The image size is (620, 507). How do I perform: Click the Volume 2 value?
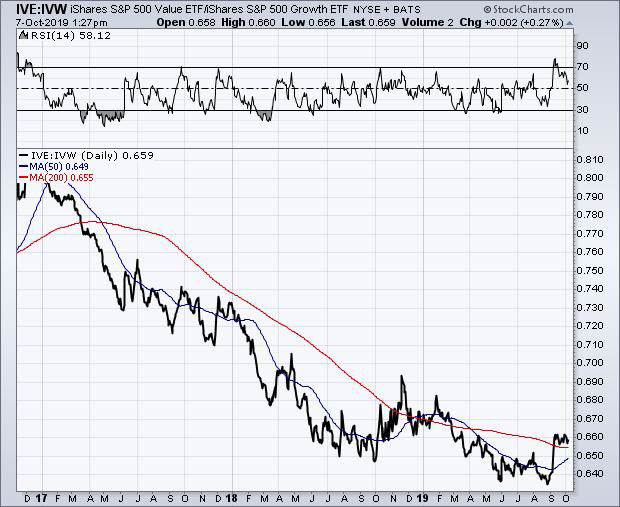[x=427, y=23]
